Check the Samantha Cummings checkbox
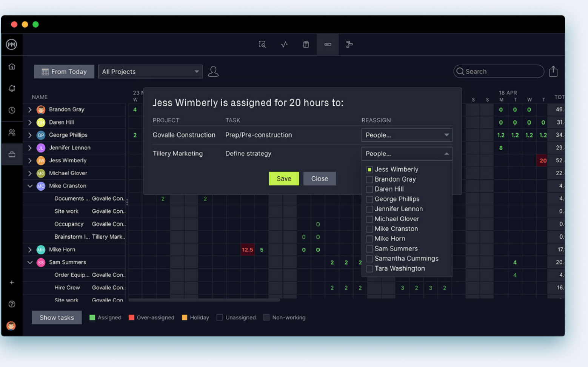The image size is (588, 367). (369, 259)
